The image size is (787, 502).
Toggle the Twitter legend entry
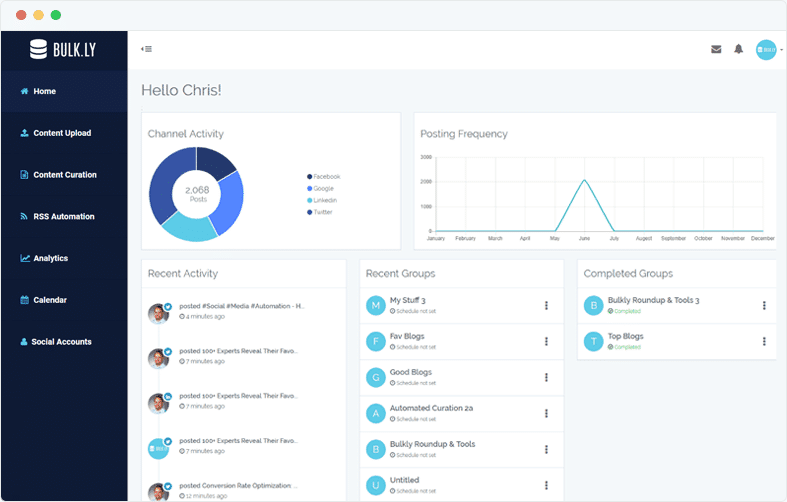(322, 212)
